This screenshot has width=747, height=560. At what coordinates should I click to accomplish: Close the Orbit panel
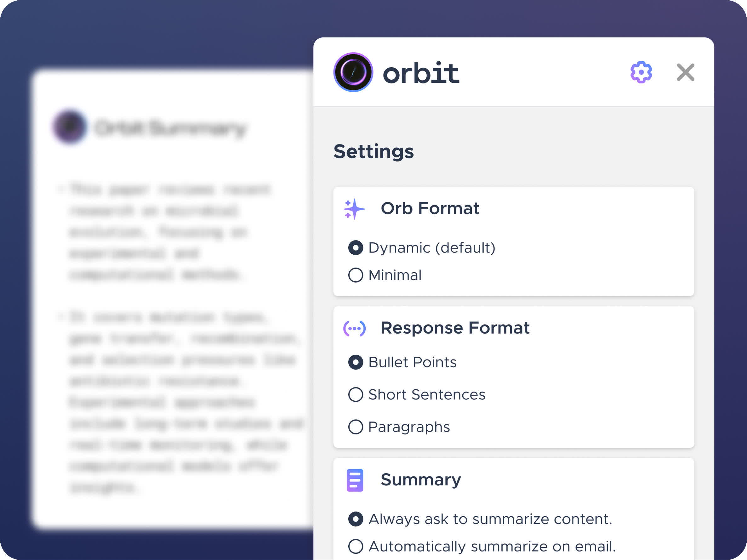pos(685,72)
